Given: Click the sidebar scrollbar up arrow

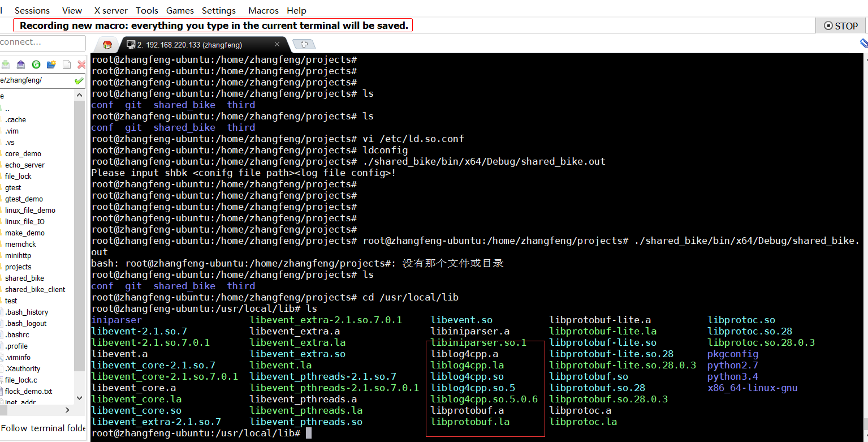Looking at the screenshot, I should pyautogui.click(x=80, y=95).
